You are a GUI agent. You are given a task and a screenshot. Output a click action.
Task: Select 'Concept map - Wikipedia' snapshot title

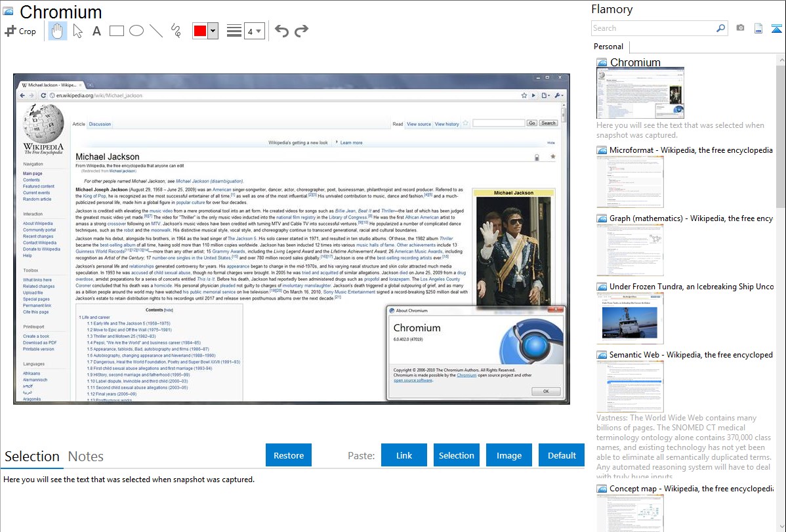(x=692, y=488)
